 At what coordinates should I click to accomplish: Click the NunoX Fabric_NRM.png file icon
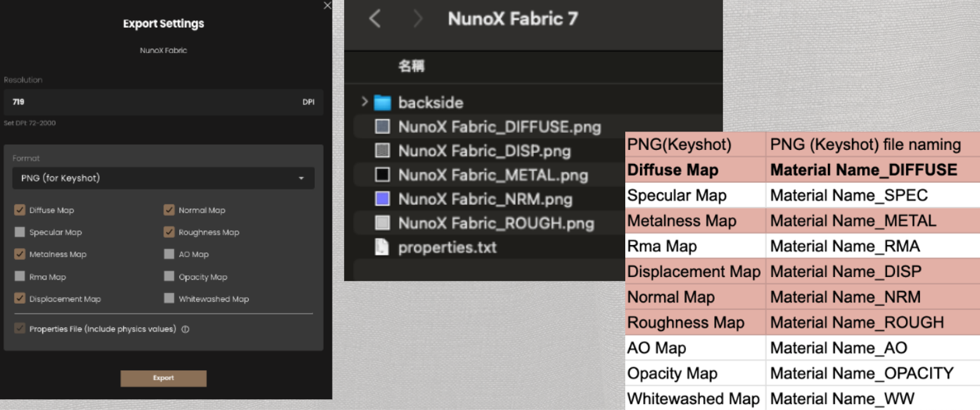tap(382, 199)
